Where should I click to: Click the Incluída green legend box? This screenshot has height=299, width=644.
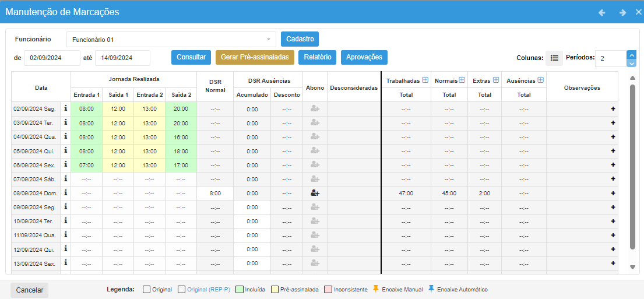tap(240, 290)
